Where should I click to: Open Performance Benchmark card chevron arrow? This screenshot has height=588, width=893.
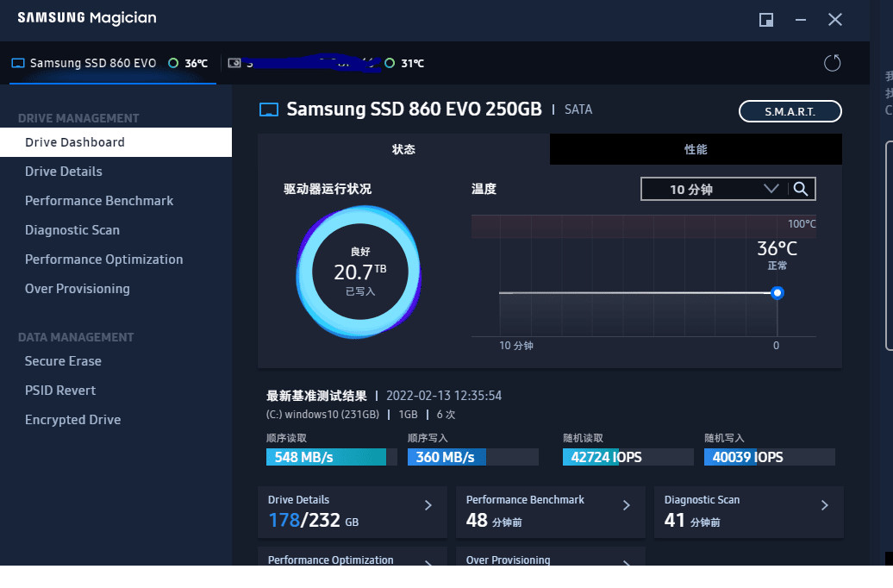(x=627, y=505)
